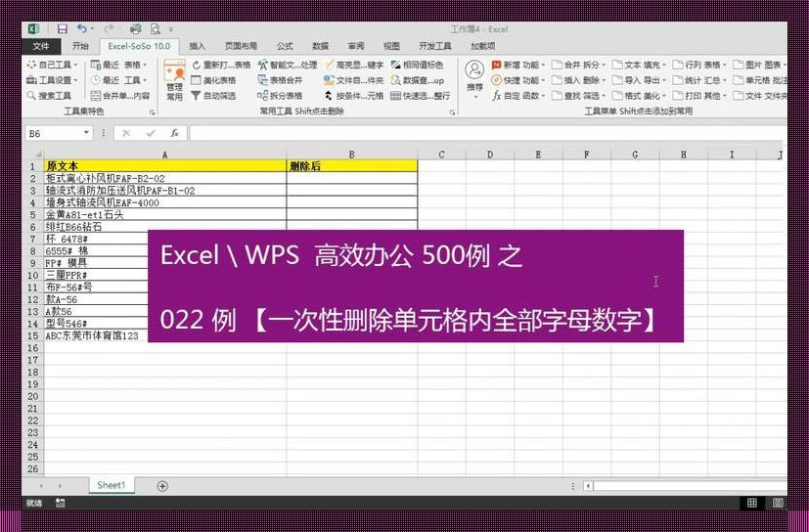Open the 导入 导出 folder menu

coord(639,80)
